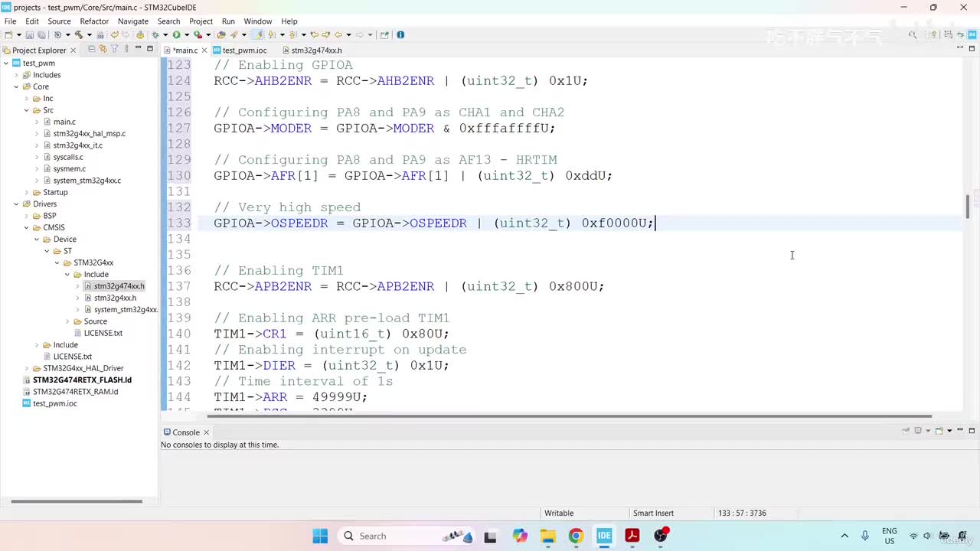This screenshot has height=551, width=980.
Task: Open the Source menu
Action: click(59, 21)
